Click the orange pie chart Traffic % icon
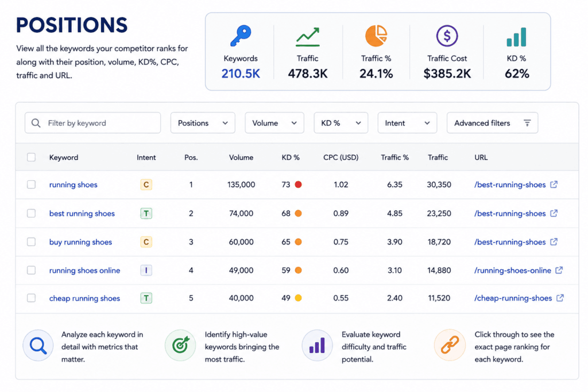Screen dimensions: 588x392 376,36
